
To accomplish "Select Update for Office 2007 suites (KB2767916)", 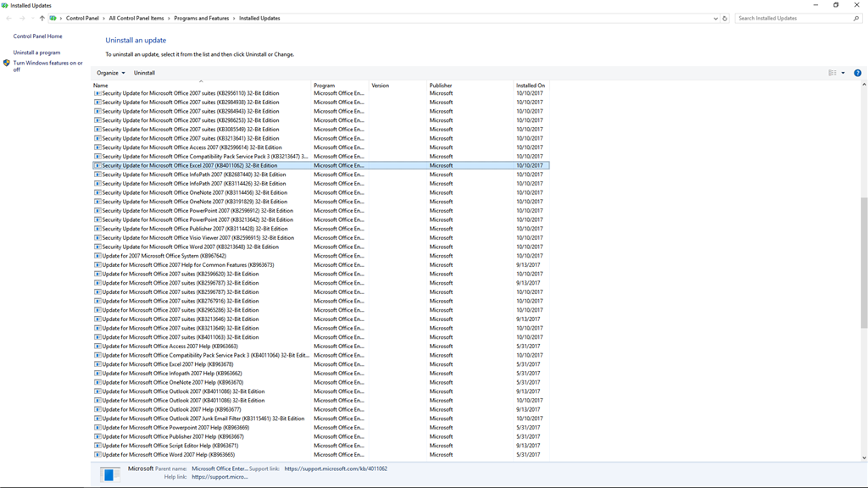I will tap(320, 301).
